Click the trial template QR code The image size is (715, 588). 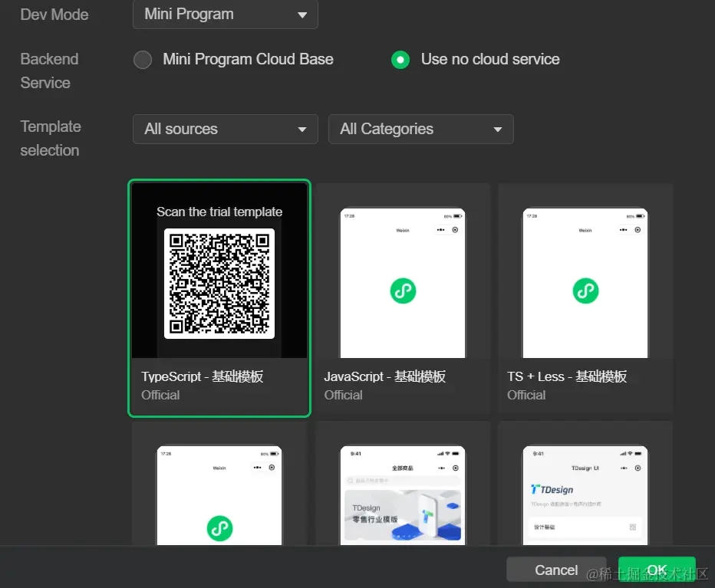coord(219,284)
